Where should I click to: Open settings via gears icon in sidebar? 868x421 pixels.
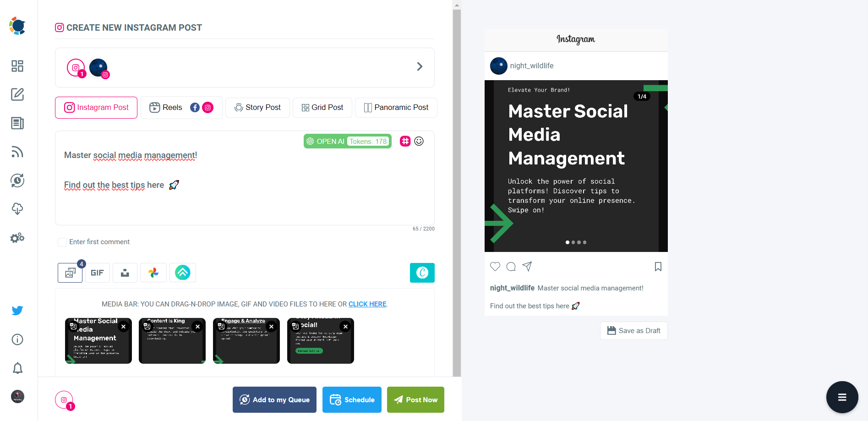[x=17, y=238]
